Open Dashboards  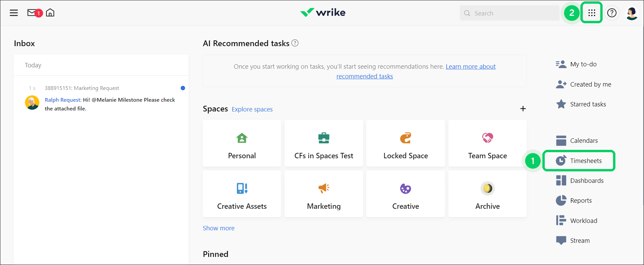point(579,180)
